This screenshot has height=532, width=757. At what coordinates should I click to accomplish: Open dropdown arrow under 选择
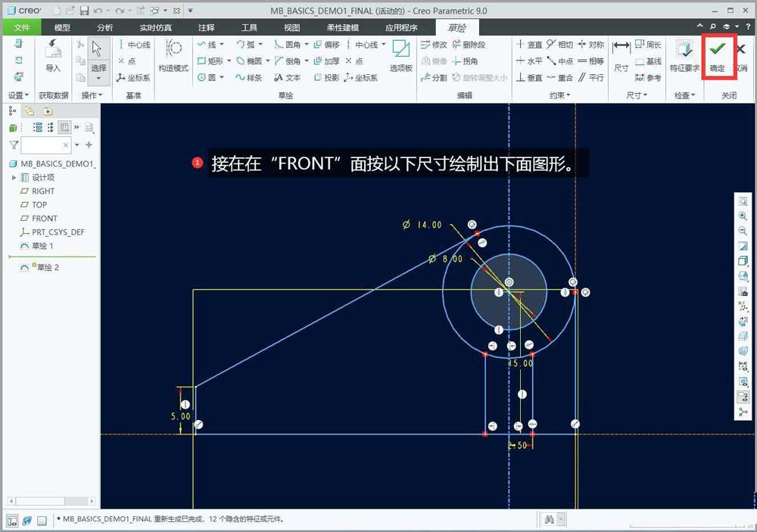(x=98, y=79)
